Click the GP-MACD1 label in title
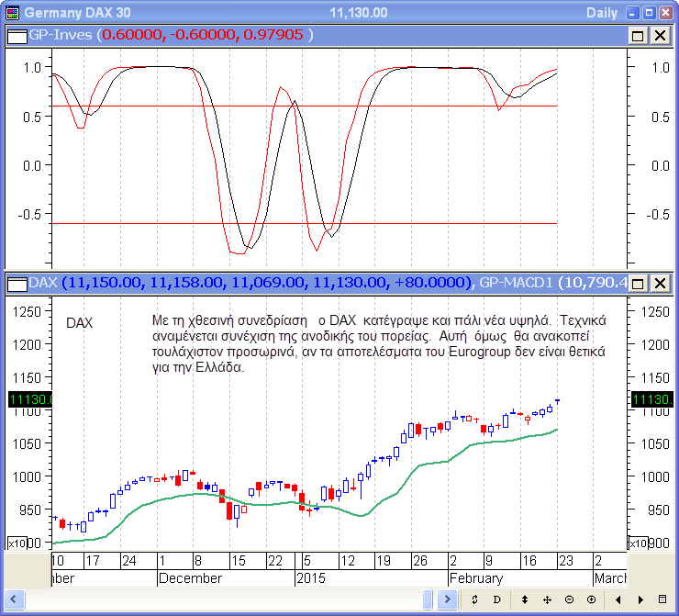 pyautogui.click(x=517, y=283)
